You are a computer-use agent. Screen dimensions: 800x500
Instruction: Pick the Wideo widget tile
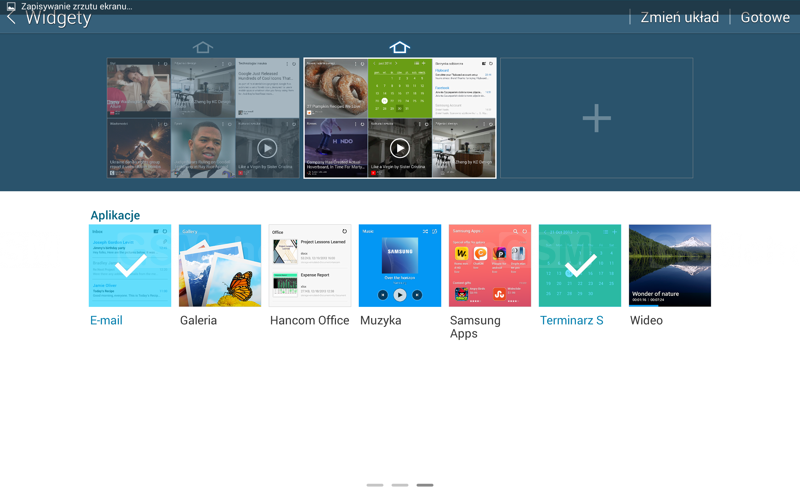point(669,265)
